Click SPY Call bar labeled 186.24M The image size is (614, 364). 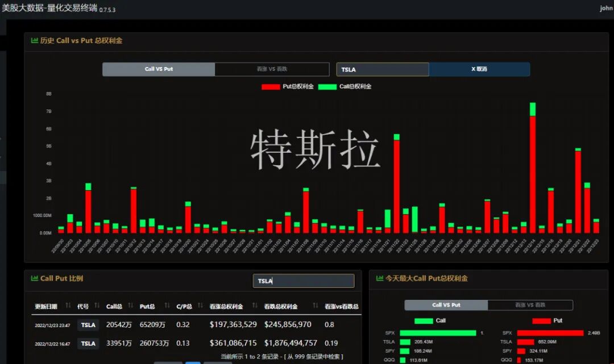(405, 351)
